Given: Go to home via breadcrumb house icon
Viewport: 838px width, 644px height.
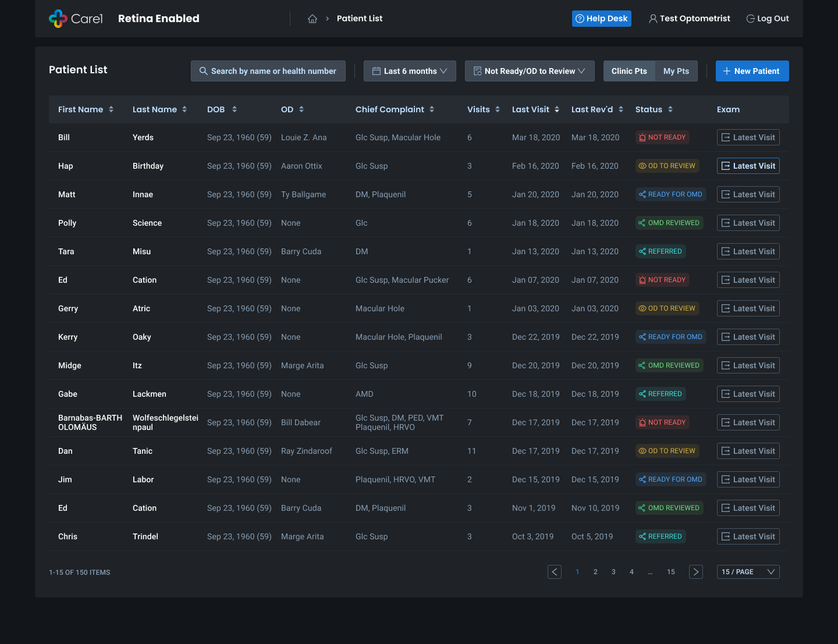Looking at the screenshot, I should tap(313, 19).
